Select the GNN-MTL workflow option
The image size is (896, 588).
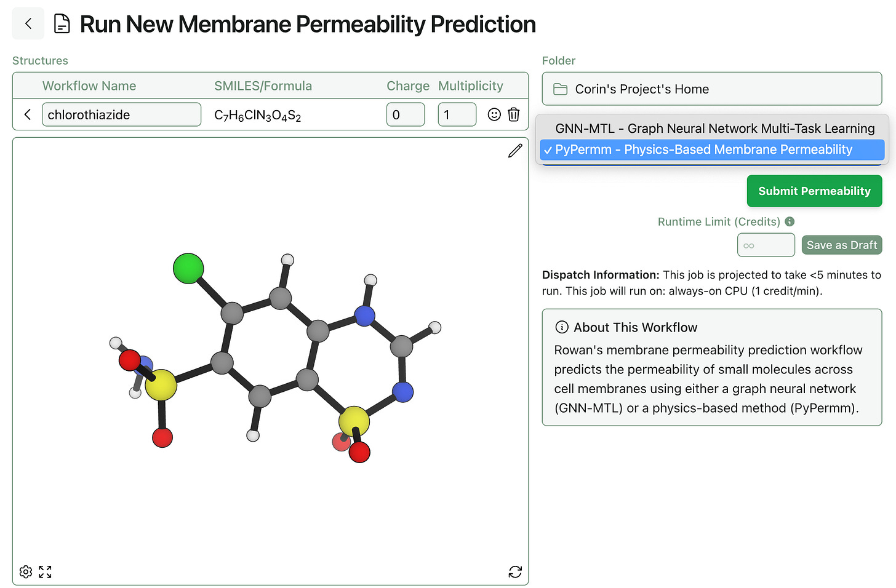(714, 129)
